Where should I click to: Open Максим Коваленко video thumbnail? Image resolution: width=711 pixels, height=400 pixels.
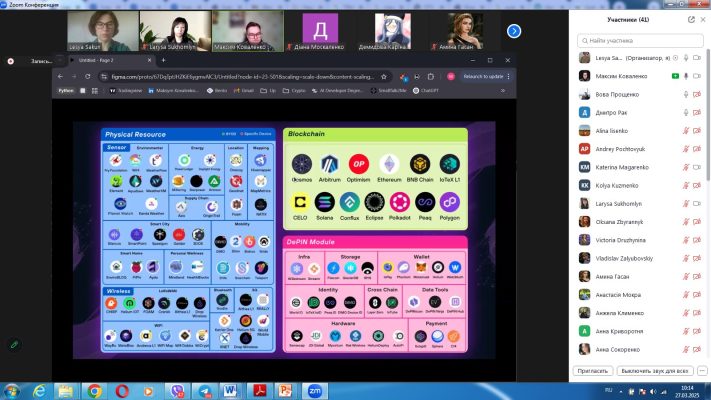point(248,31)
